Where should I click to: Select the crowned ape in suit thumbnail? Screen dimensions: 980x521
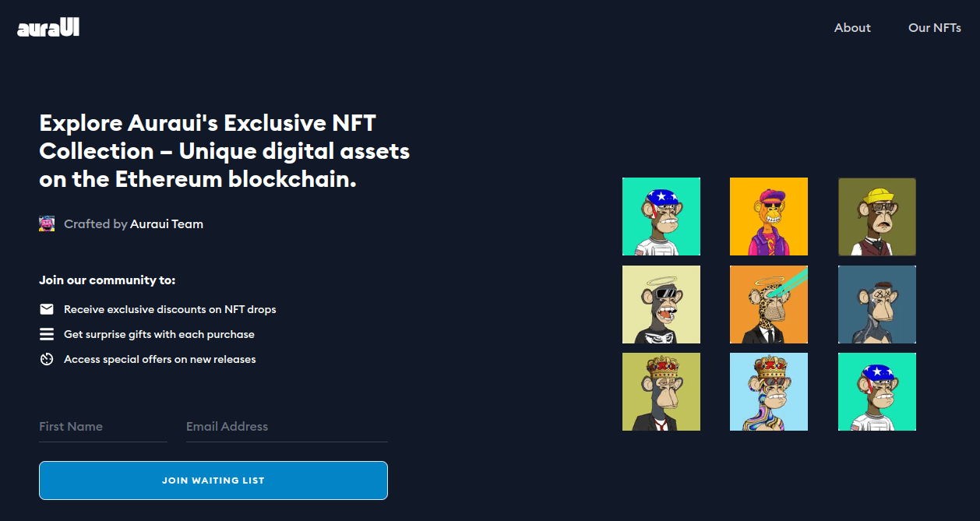[661, 392]
